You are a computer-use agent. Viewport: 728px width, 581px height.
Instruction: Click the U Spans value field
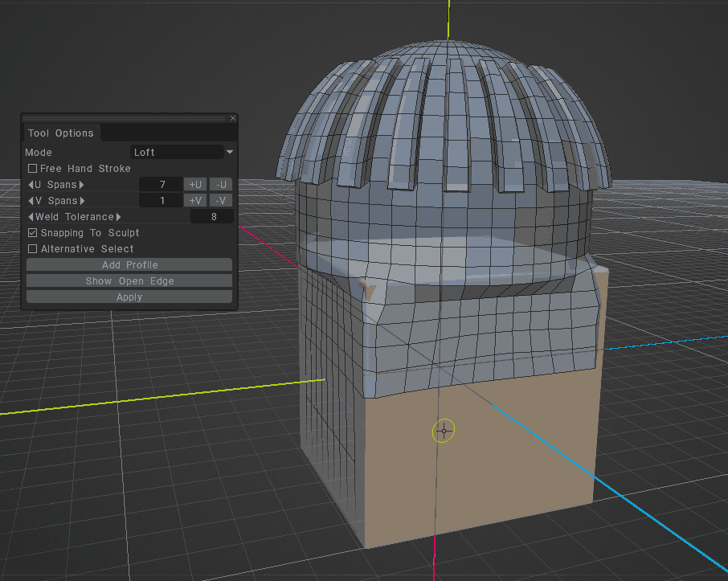point(161,185)
